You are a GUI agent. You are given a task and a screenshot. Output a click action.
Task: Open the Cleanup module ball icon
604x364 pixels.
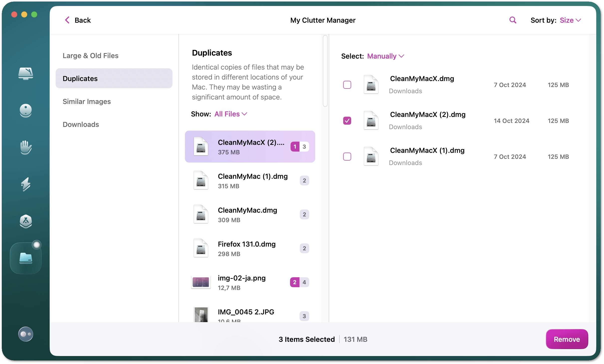coord(26,110)
